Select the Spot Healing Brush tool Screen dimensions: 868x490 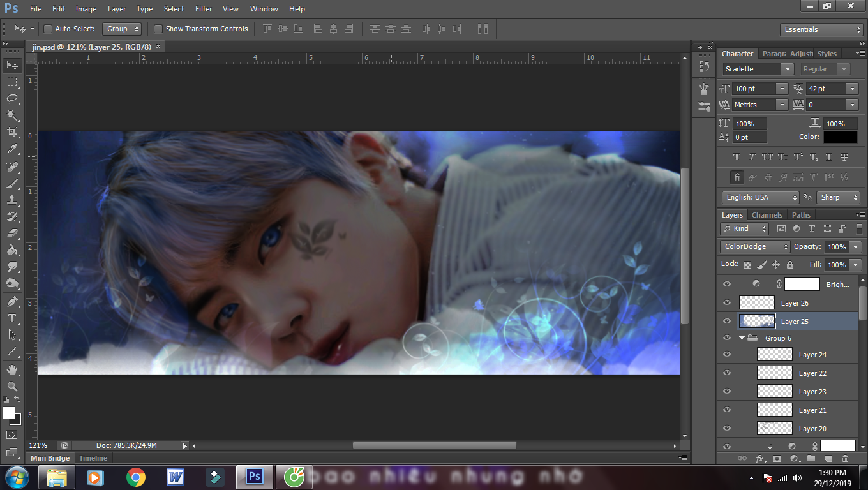pos(12,167)
